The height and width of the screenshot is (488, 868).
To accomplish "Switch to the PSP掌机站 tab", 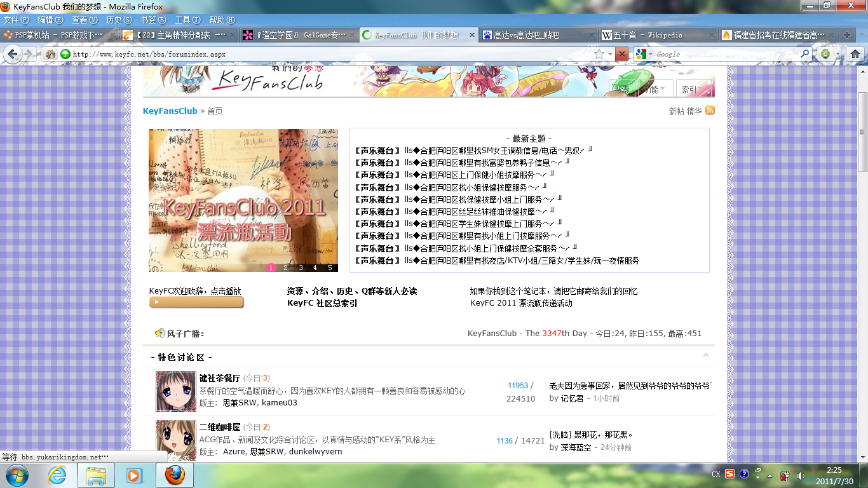I will pyautogui.click(x=58, y=36).
